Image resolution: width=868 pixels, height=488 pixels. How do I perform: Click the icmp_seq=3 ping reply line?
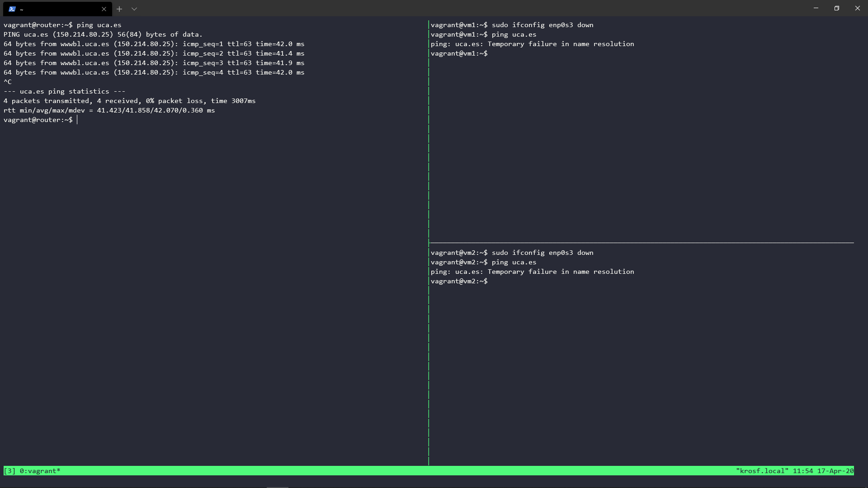coord(154,63)
